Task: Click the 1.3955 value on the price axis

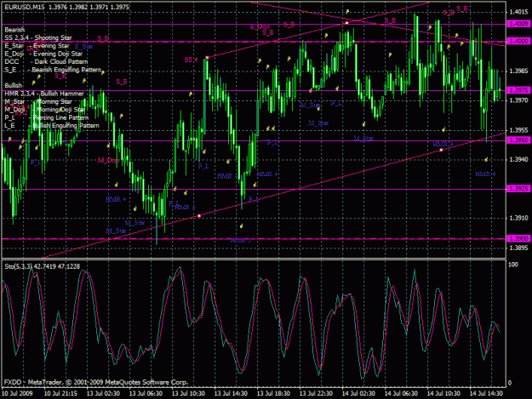Action: pos(518,130)
